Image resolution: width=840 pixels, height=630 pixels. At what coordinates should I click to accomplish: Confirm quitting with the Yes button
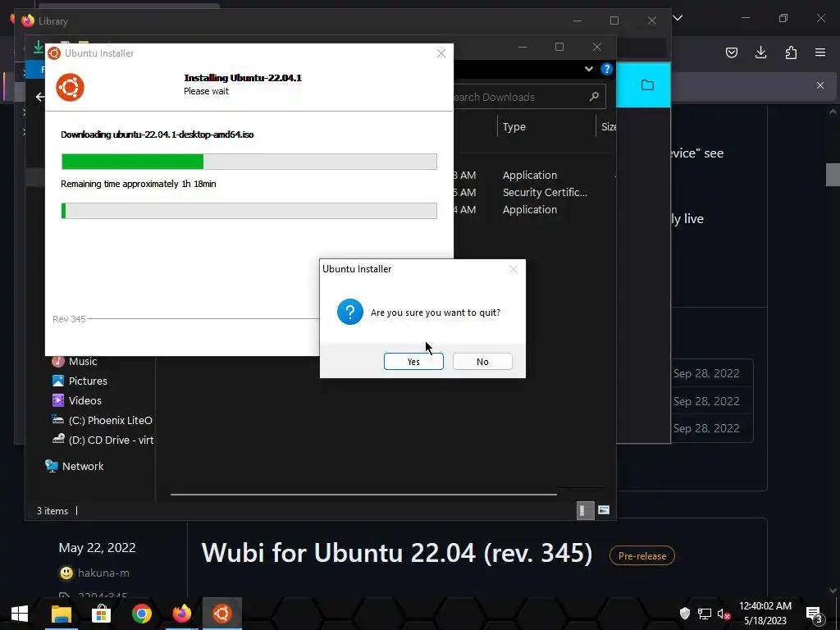click(x=413, y=362)
